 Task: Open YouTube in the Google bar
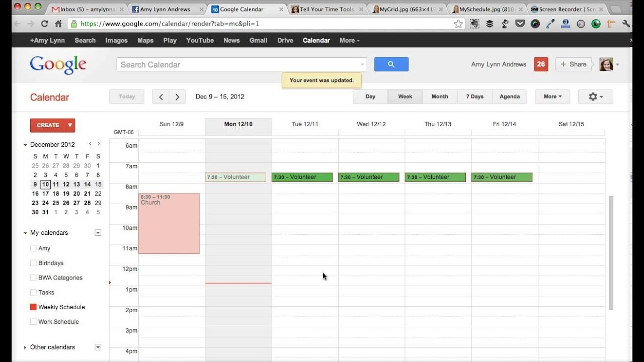click(200, 40)
